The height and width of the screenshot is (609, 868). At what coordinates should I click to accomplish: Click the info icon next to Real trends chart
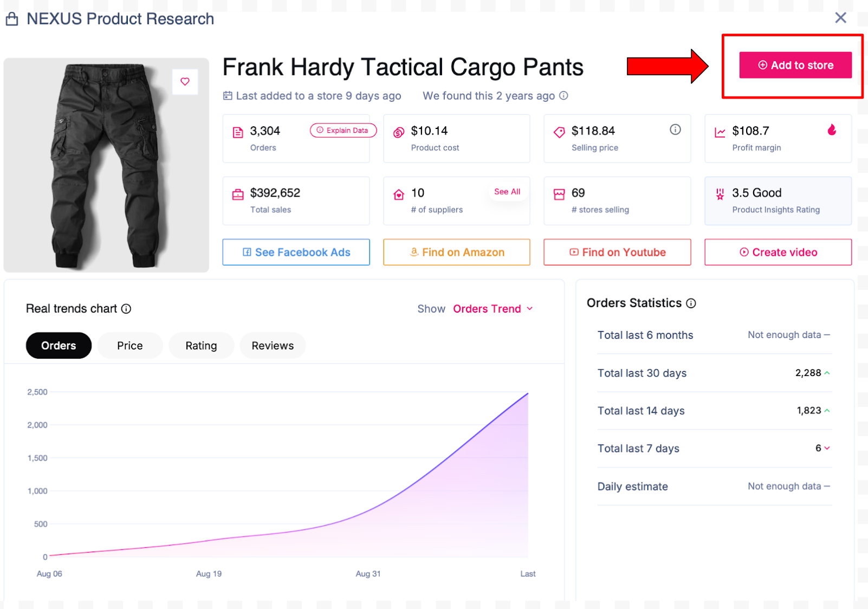[126, 309]
